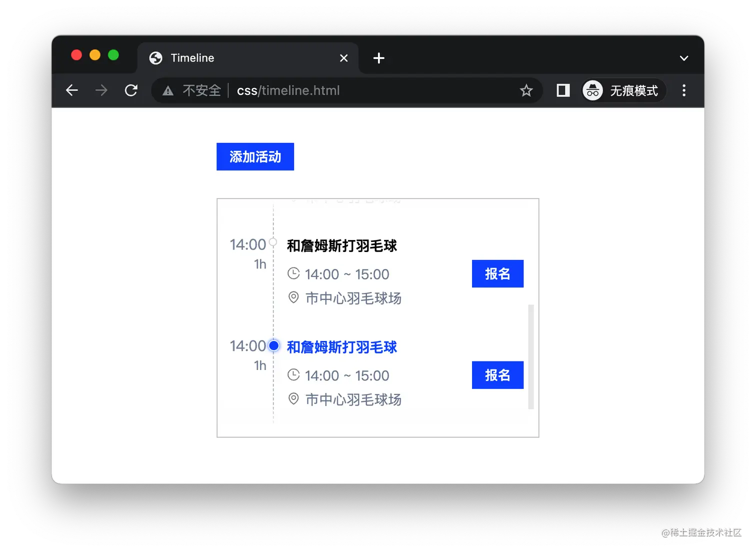
Task: Reload the timeline page
Action: point(131,90)
